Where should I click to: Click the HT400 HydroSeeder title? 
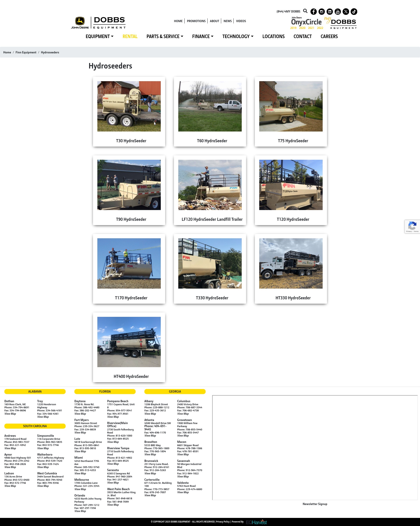click(131, 376)
